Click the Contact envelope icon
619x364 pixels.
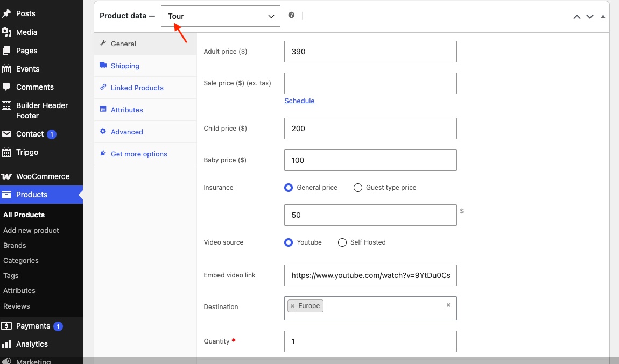pos(6,134)
